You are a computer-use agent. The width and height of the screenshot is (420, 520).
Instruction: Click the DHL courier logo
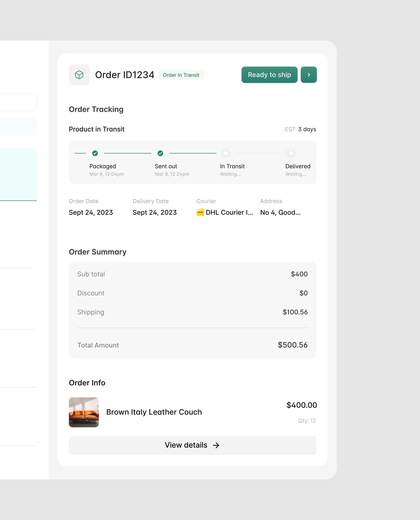200,212
